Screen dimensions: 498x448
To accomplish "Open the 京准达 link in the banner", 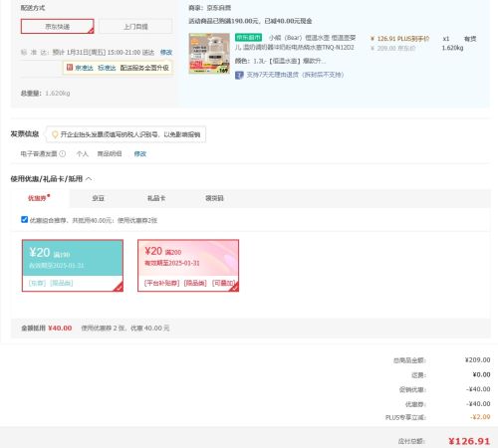I will (x=84, y=68).
